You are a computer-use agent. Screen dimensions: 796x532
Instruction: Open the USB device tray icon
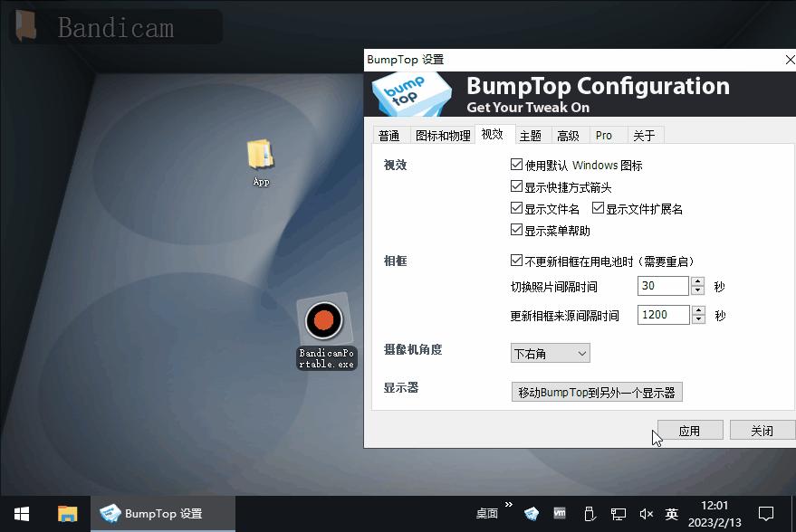point(590,514)
